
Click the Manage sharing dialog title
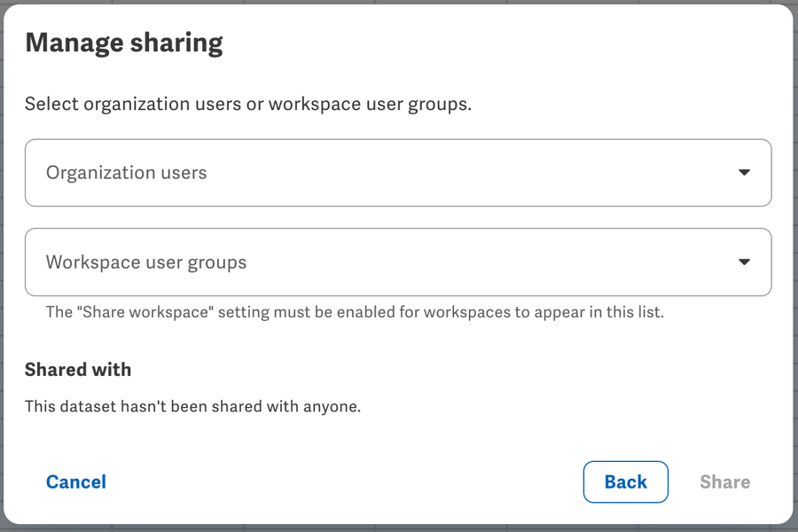124,42
